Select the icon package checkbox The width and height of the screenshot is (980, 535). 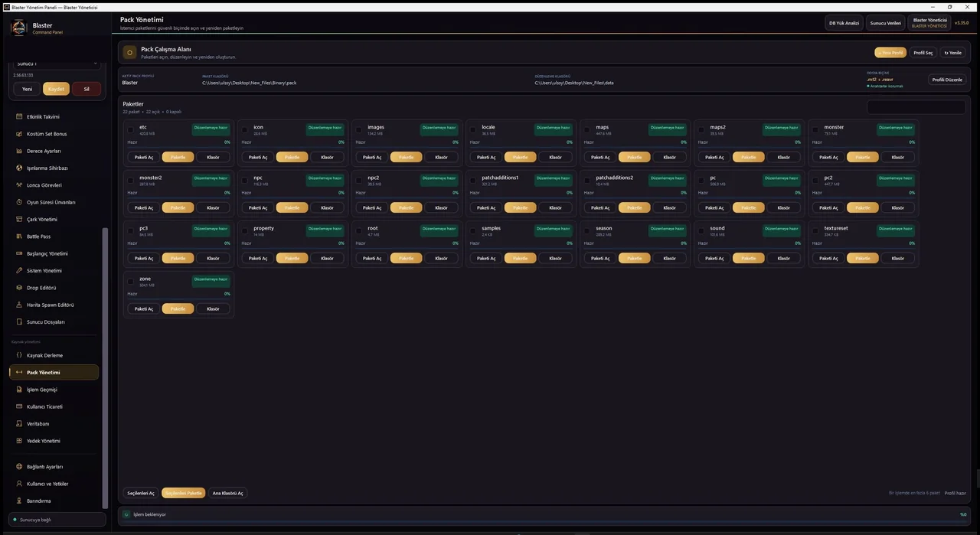[245, 130]
